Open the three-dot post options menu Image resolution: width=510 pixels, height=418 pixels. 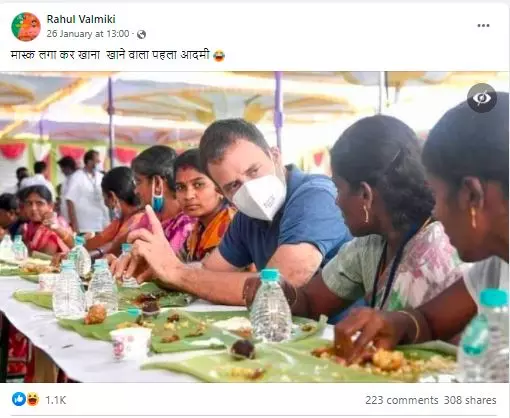pos(483,26)
